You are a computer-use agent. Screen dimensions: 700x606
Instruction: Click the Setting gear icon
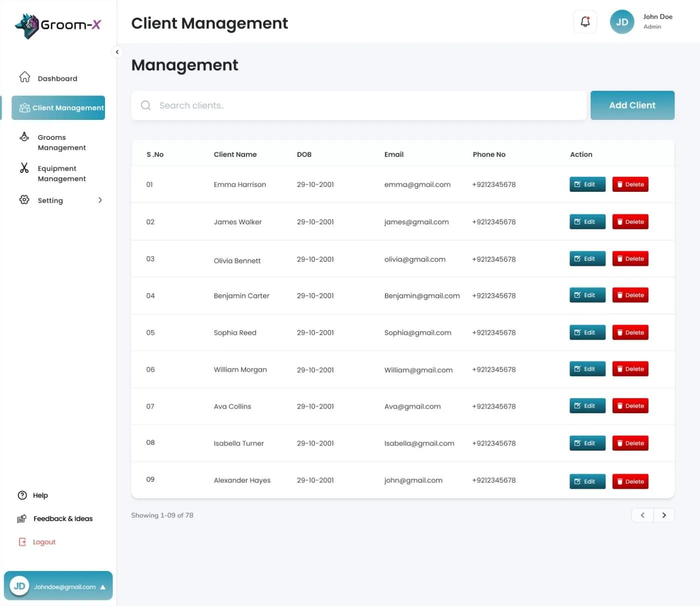[x=24, y=200]
